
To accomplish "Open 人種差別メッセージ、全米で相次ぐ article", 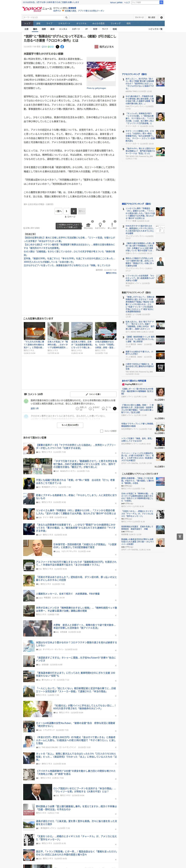I will coord(68,594).
